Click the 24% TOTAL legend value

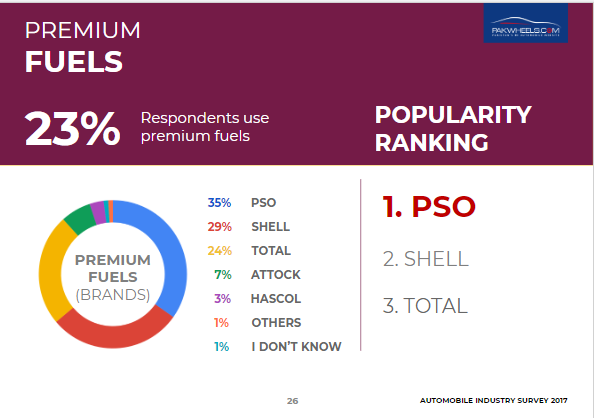click(220, 250)
